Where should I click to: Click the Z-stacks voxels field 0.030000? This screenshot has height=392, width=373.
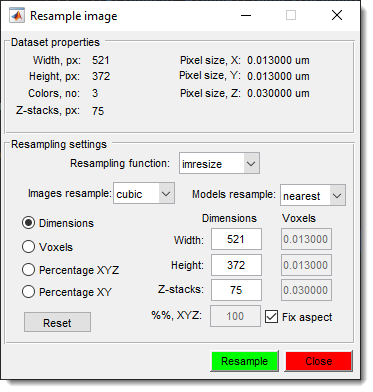[306, 290]
